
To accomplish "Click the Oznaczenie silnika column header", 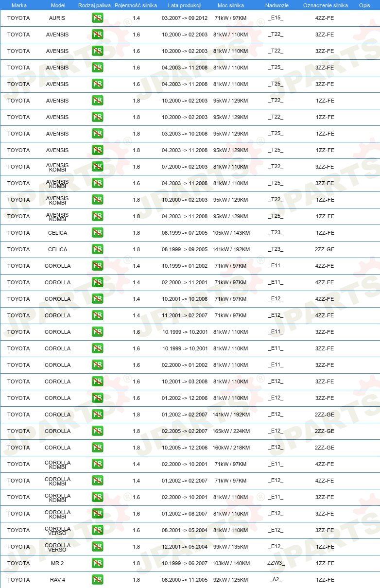I will 325,5.
